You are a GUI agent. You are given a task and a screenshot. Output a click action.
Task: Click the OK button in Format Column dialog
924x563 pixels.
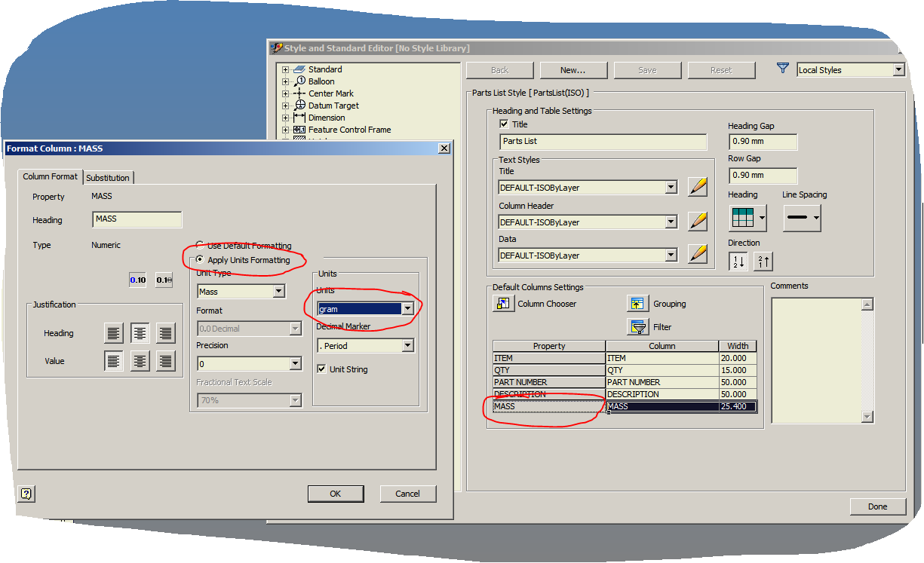(336, 494)
